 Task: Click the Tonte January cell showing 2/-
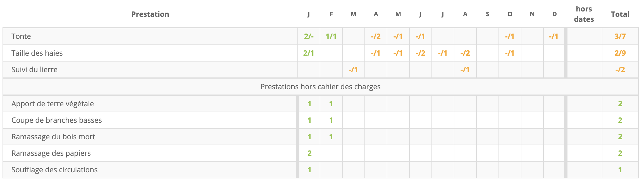309,36
